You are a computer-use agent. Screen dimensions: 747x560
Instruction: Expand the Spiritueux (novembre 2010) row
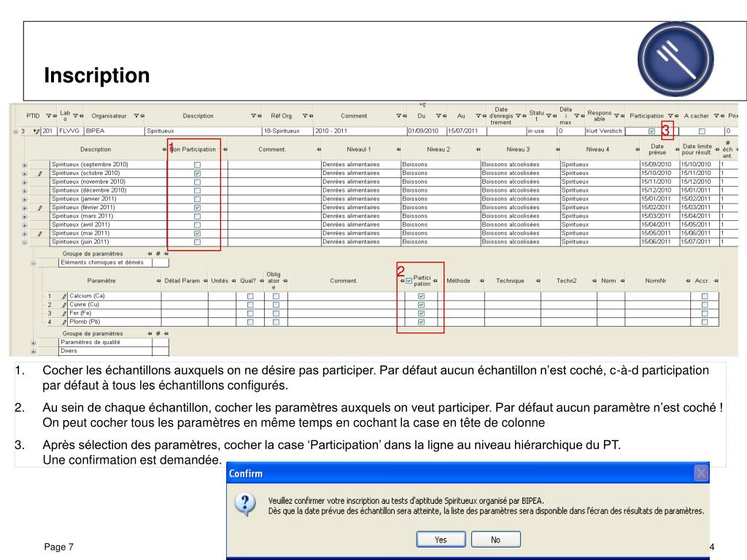coord(24,182)
